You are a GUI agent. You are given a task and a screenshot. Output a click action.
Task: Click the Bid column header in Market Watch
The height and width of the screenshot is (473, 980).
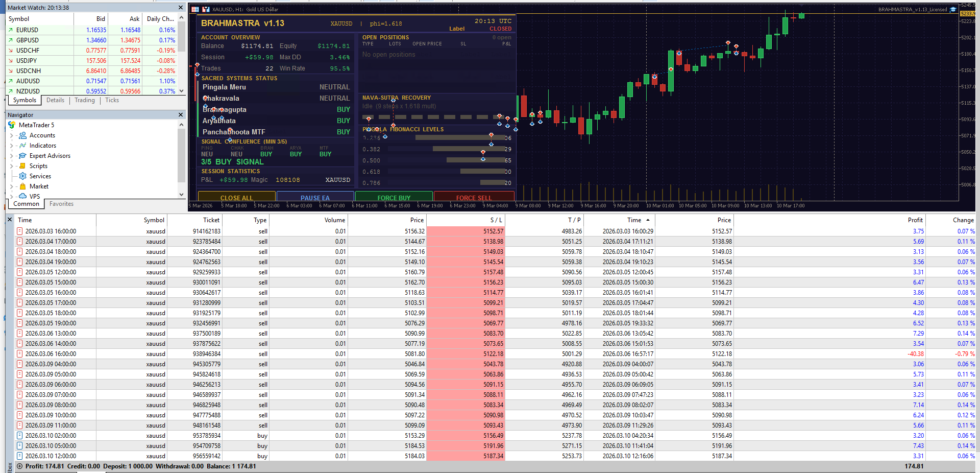pos(91,19)
